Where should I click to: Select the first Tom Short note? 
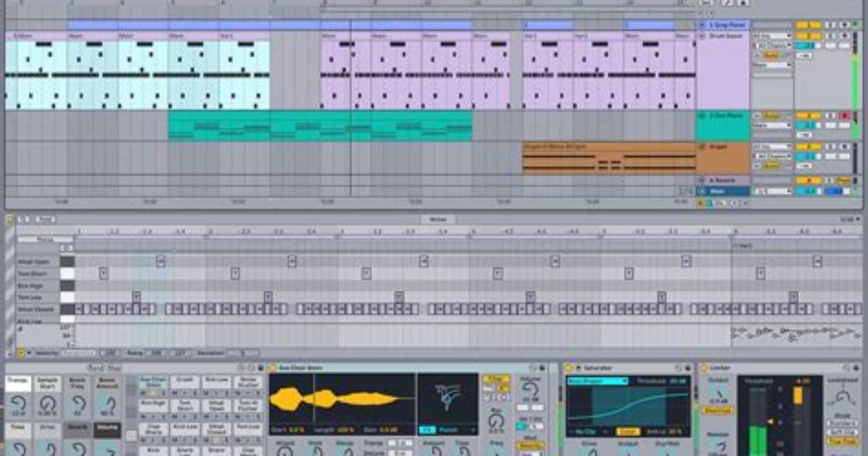[103, 273]
